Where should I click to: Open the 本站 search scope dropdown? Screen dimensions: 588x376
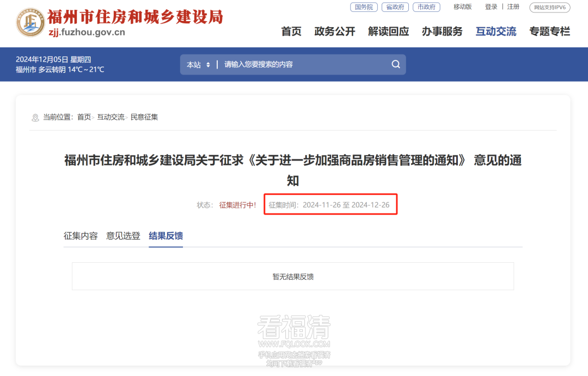pos(198,65)
